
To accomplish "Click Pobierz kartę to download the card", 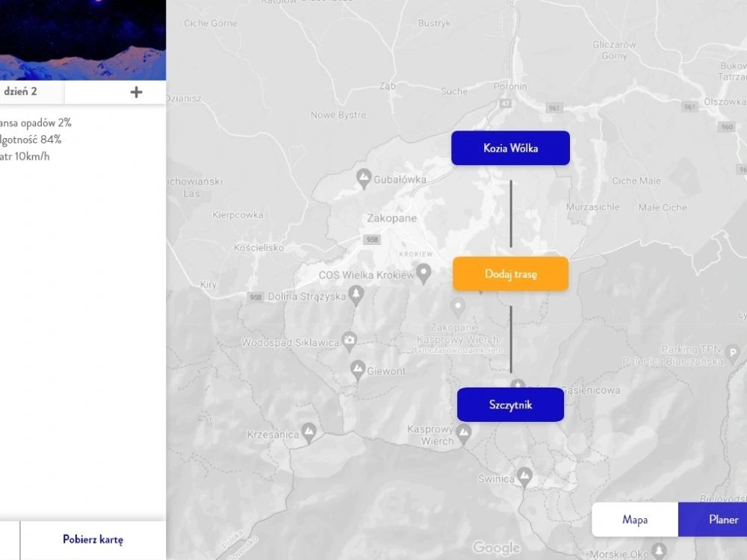I will [93, 540].
